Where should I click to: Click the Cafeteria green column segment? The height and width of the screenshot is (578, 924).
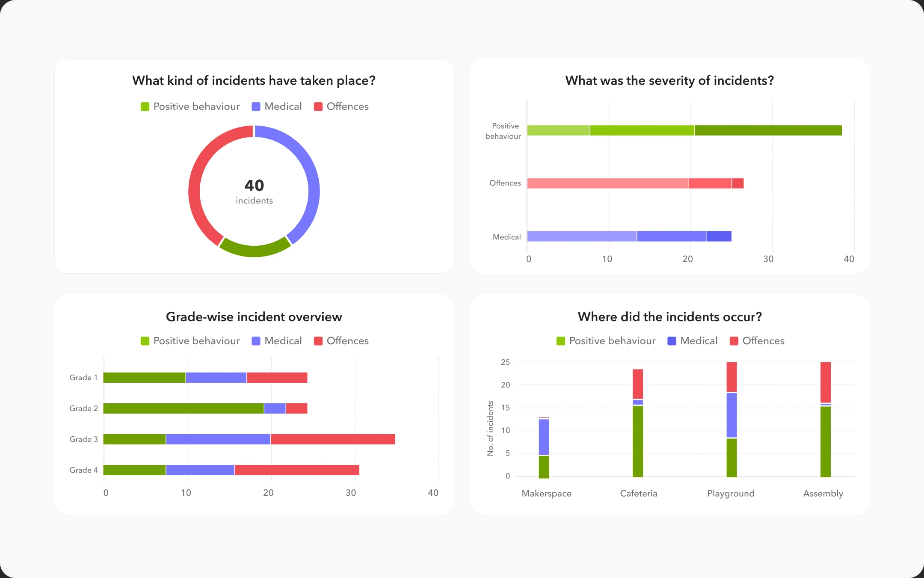[638, 441]
